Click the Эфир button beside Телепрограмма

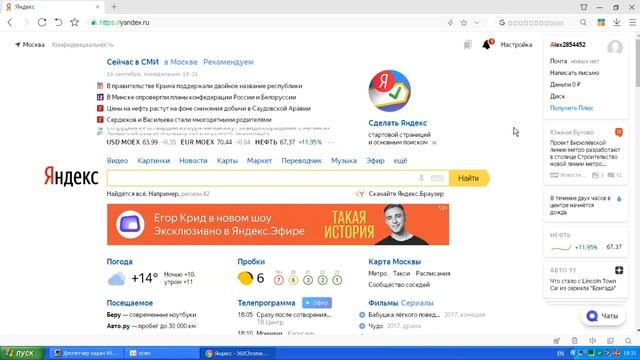point(317,303)
